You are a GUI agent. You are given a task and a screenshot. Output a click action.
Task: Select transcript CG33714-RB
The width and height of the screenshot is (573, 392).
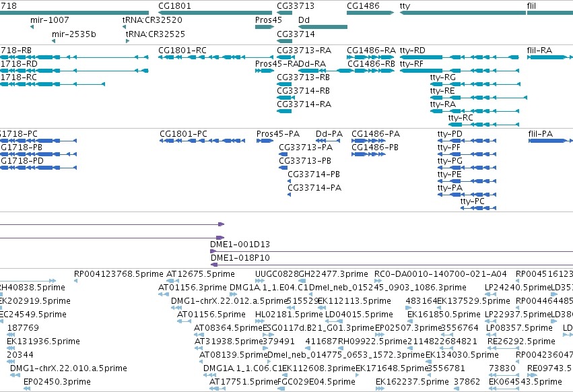click(x=285, y=98)
